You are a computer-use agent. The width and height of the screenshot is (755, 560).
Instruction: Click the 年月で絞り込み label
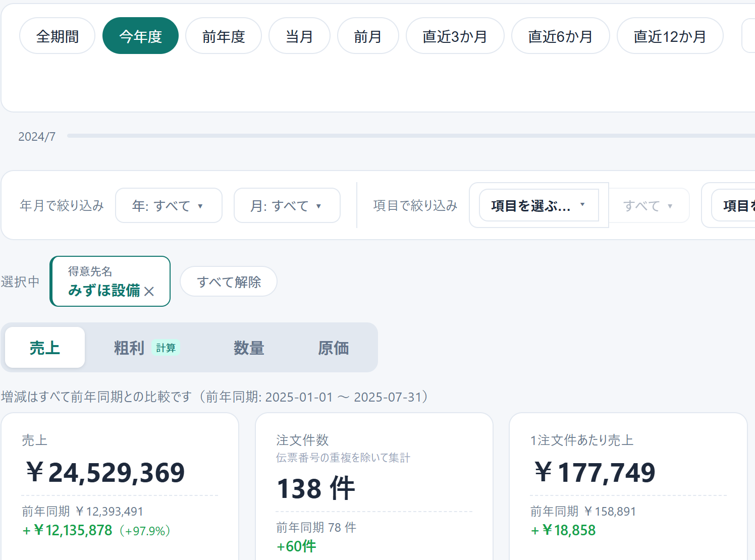[62, 205]
